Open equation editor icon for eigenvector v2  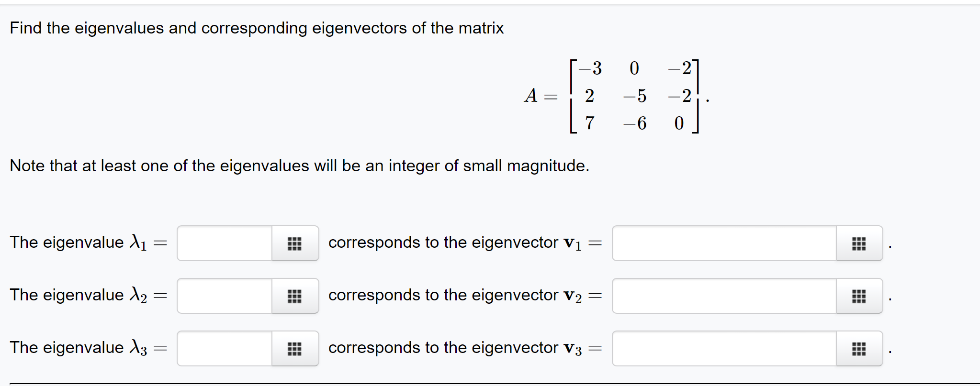pyautogui.click(x=859, y=296)
